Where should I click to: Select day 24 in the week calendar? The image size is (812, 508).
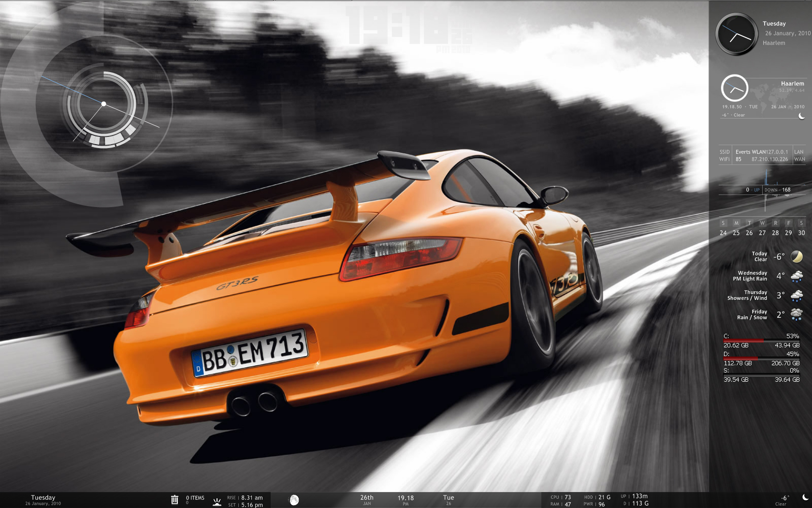[723, 233]
